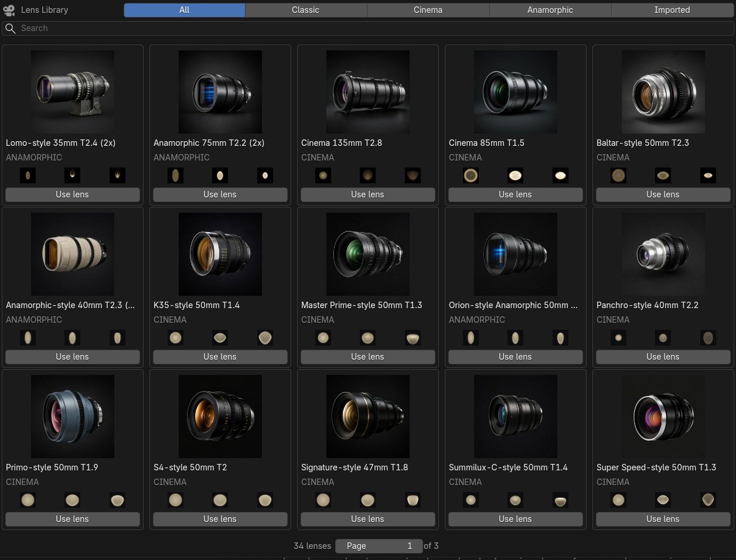Use the Orion-style Anamorphic 50mm lens
The image size is (736, 560).
coord(516,357)
